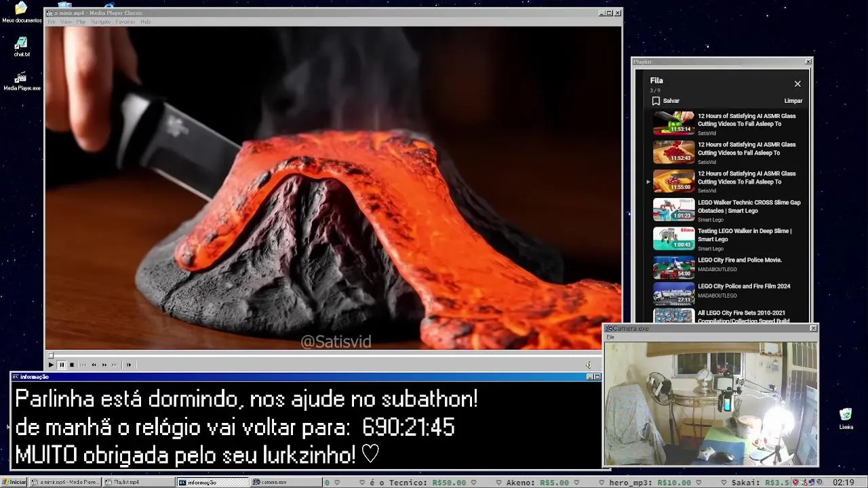Click the Pause button in Media Player Classic
Image resolution: width=868 pixels, height=488 pixels.
pos(61,365)
